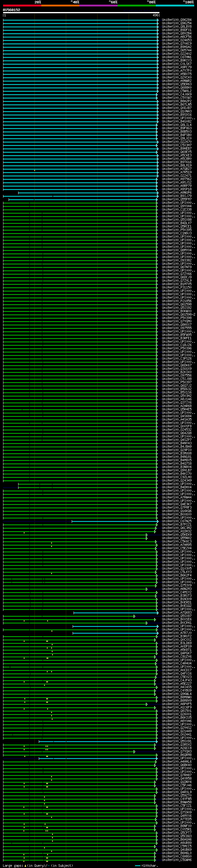This screenshot has height=868, width=197.
Task: Click the cyan alignment bar for A7R7J0
Action: (115, 633)
